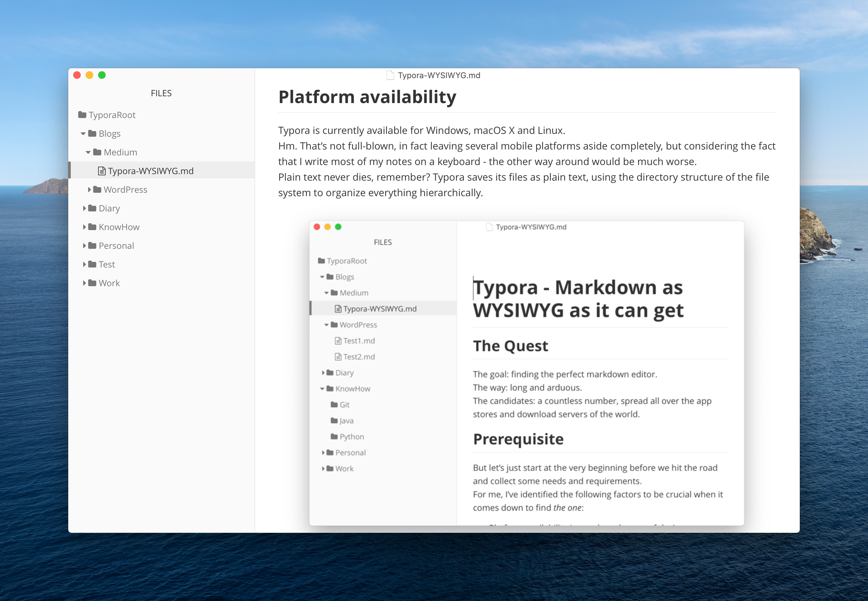Click the green fullscreen window button
This screenshot has width=868, height=601.
102,75
